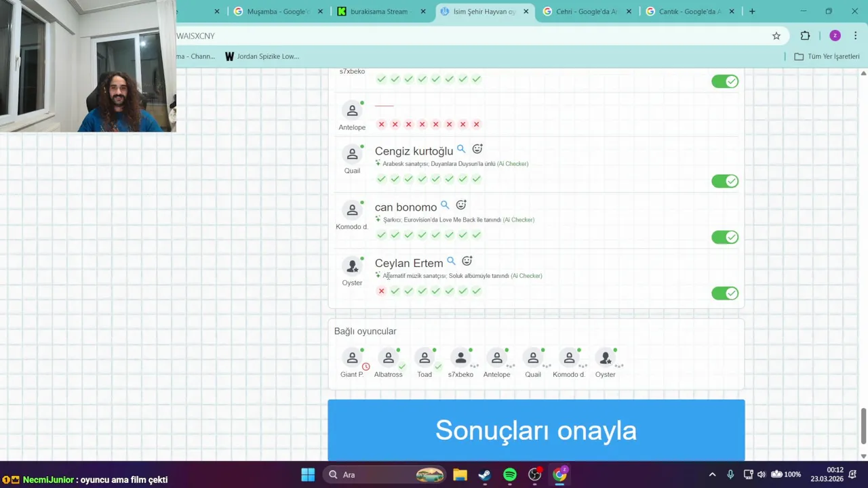Viewport: 868px width, 488px height.
Task: Add emoji reaction to can bonomo
Action: pos(461,205)
